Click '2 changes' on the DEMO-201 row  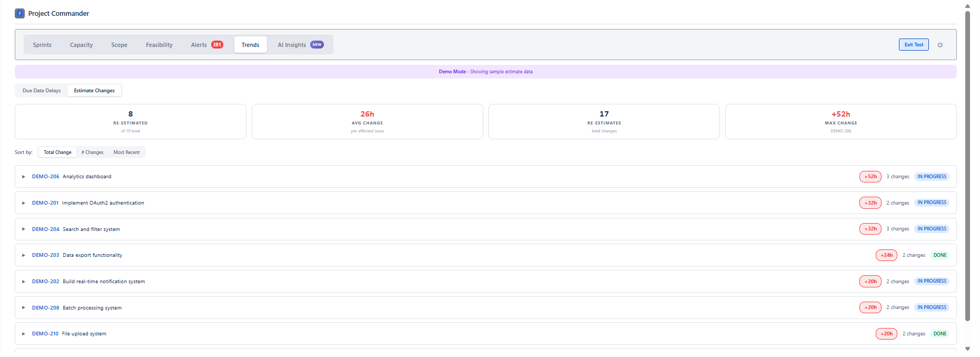[x=897, y=203]
